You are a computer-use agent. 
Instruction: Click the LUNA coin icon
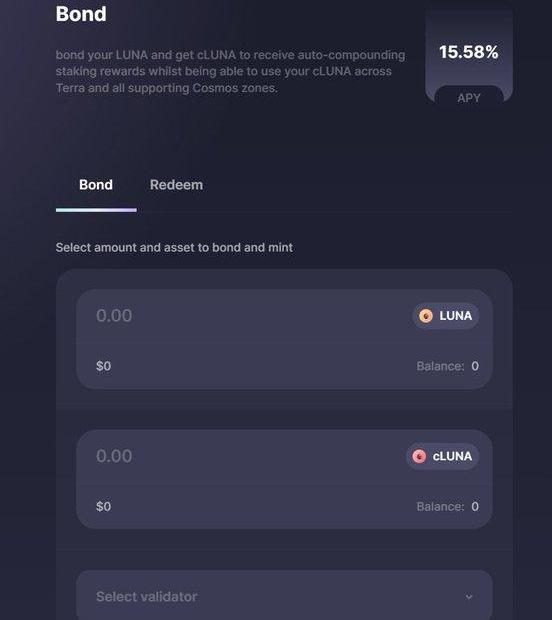tap(425, 316)
